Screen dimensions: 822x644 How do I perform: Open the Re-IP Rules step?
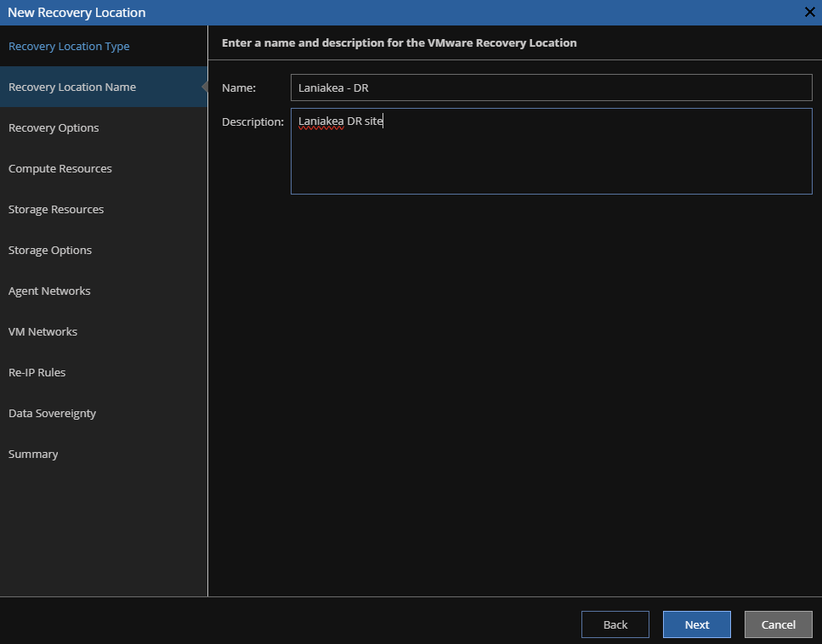[x=104, y=373]
